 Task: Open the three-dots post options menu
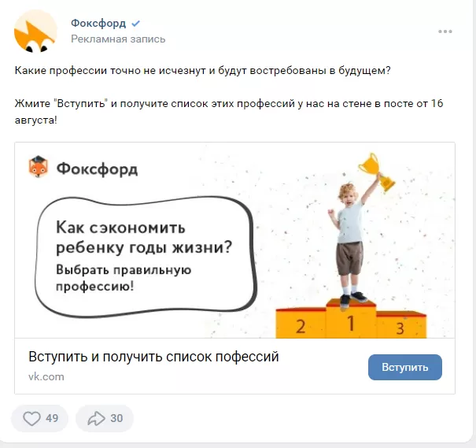click(x=445, y=31)
